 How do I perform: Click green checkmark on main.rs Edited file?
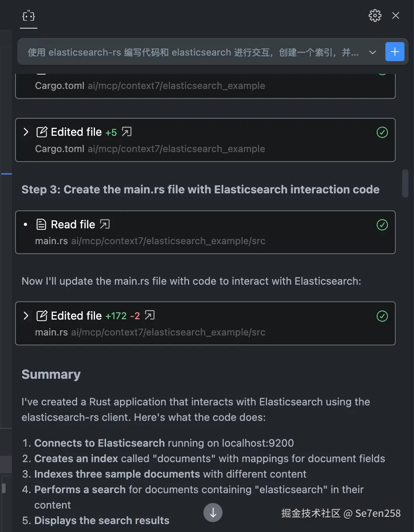click(x=382, y=316)
